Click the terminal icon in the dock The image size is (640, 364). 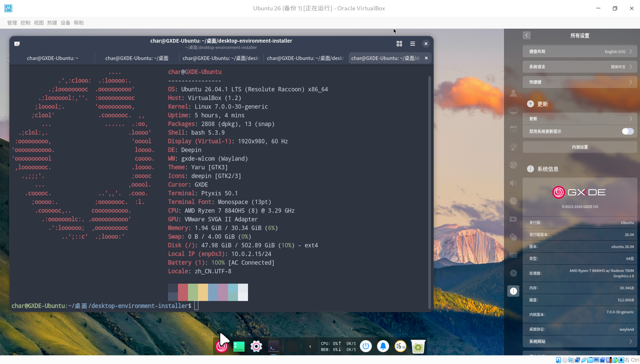coord(273,347)
